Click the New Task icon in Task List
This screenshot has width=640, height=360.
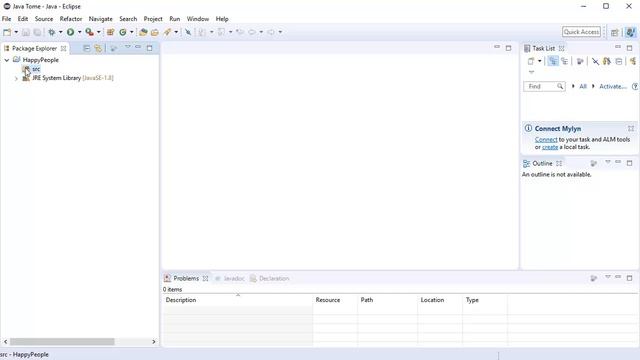coord(531,61)
